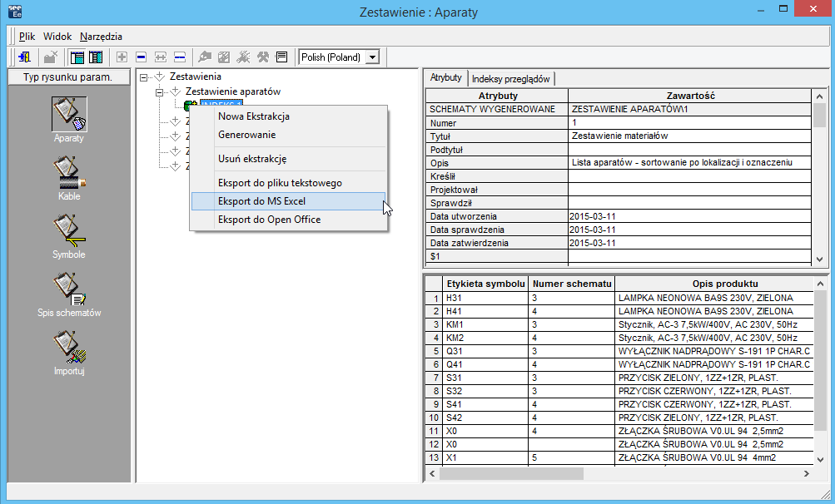Click the blue collapse-all toolbar icon
This screenshot has width=835, height=504.
click(x=180, y=57)
